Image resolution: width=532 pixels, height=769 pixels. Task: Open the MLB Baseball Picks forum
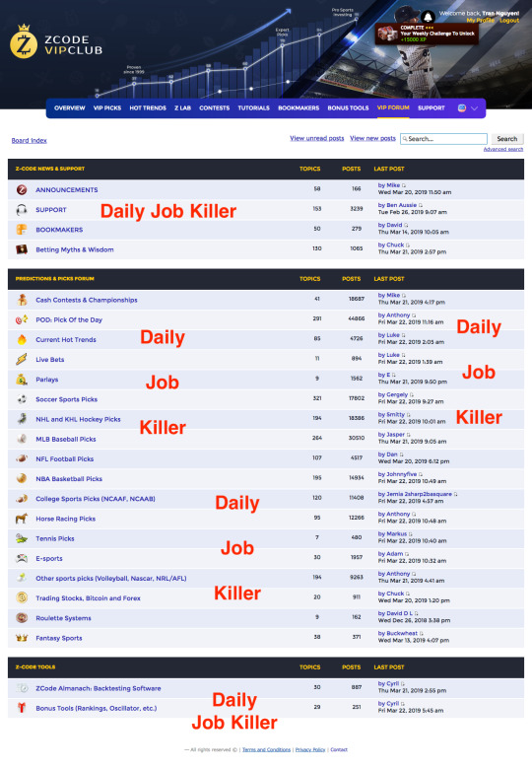[66, 439]
